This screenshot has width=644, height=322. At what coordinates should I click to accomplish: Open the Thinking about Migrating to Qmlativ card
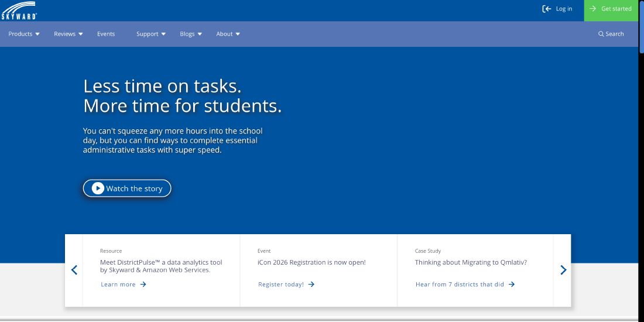[x=471, y=262]
